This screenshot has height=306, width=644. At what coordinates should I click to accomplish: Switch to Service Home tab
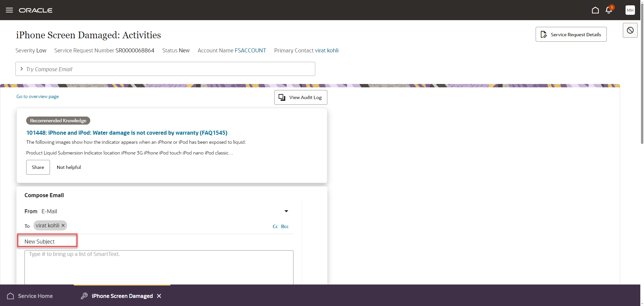[x=30, y=296]
